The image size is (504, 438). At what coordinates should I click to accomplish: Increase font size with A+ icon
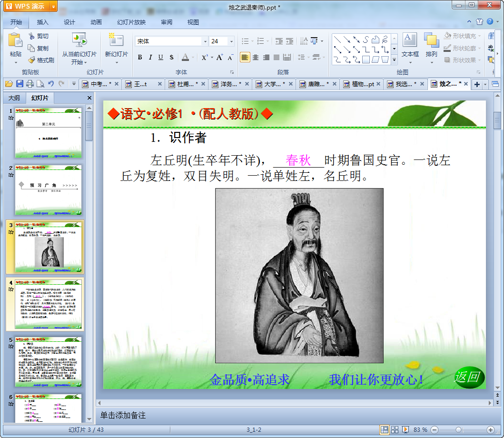pos(219,58)
